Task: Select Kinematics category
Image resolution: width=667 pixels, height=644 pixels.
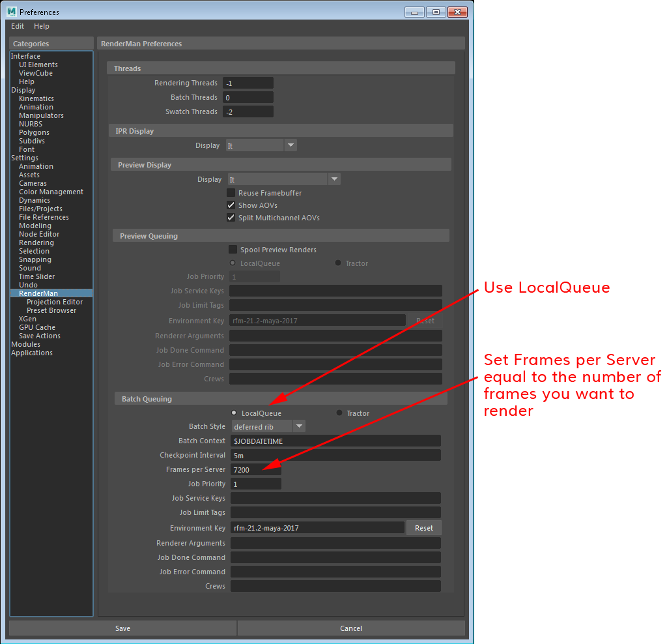Action: click(36, 98)
